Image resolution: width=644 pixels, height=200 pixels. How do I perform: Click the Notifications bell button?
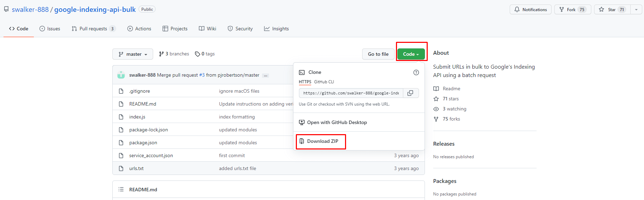coord(530,9)
